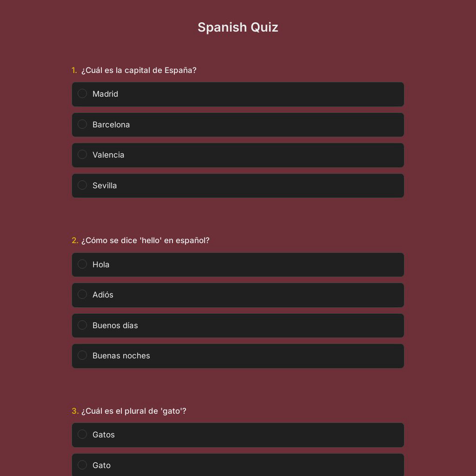Image resolution: width=476 pixels, height=476 pixels.
Task: Click the Hola answer row
Action: tap(238, 264)
